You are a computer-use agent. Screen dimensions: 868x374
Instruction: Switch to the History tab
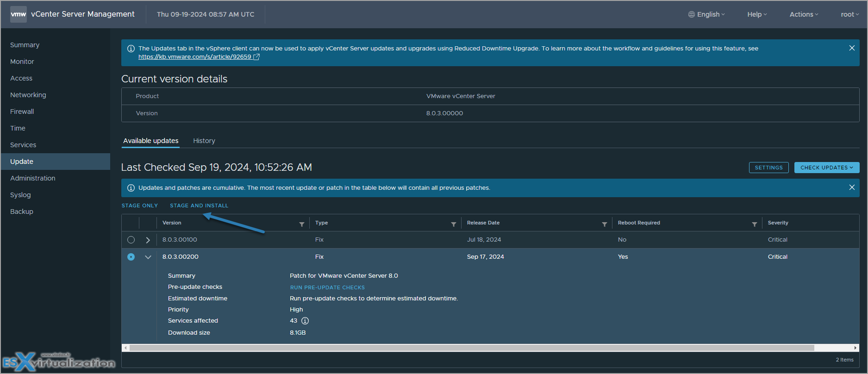click(x=204, y=141)
